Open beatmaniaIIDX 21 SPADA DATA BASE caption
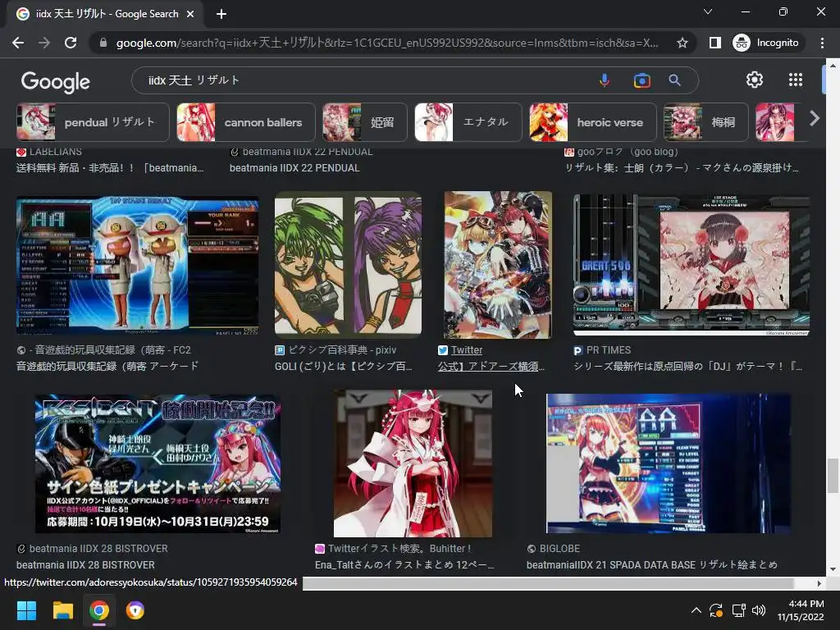840x630 pixels. (652, 565)
